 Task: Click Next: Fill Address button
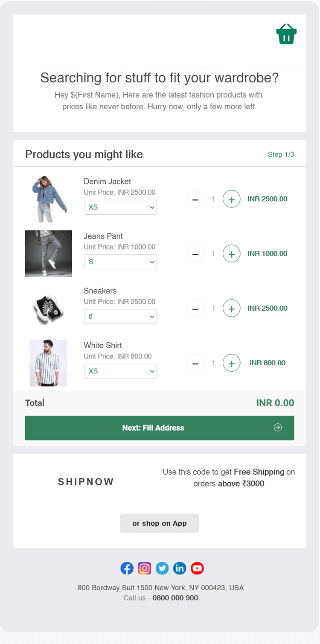[160, 428]
